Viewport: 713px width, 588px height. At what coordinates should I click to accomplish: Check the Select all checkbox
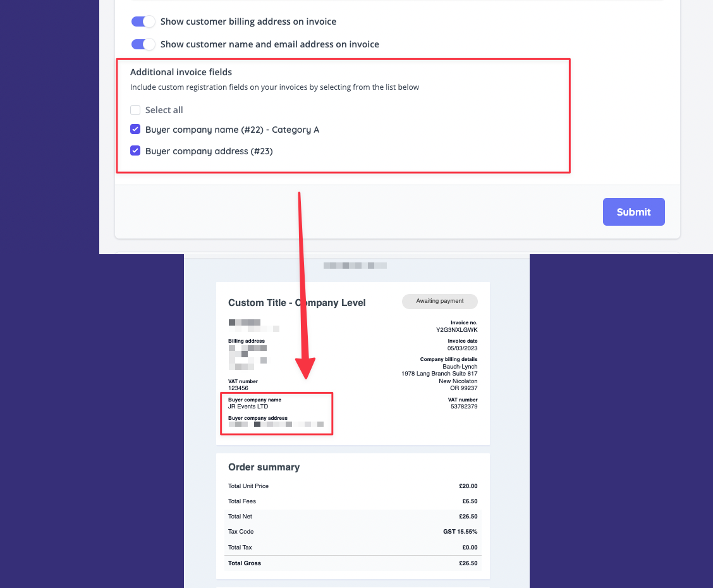coord(135,109)
